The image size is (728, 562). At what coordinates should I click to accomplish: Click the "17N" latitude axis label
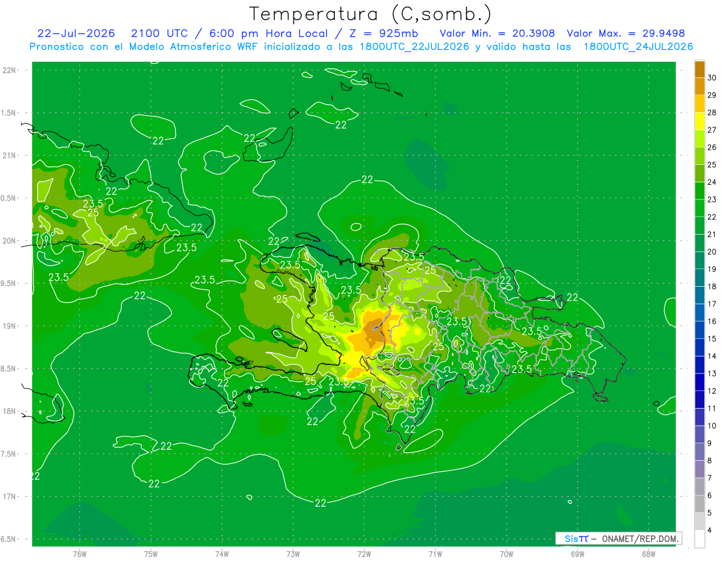9,497
